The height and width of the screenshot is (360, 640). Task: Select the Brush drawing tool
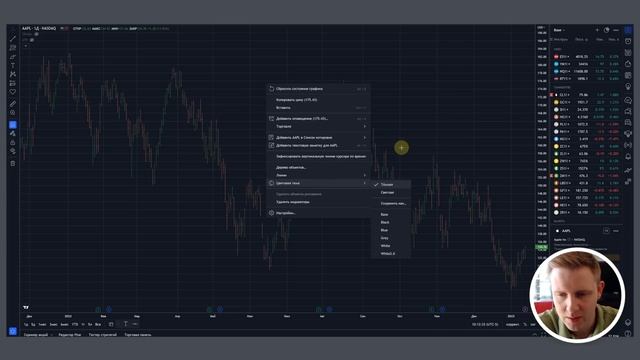pos(13,57)
